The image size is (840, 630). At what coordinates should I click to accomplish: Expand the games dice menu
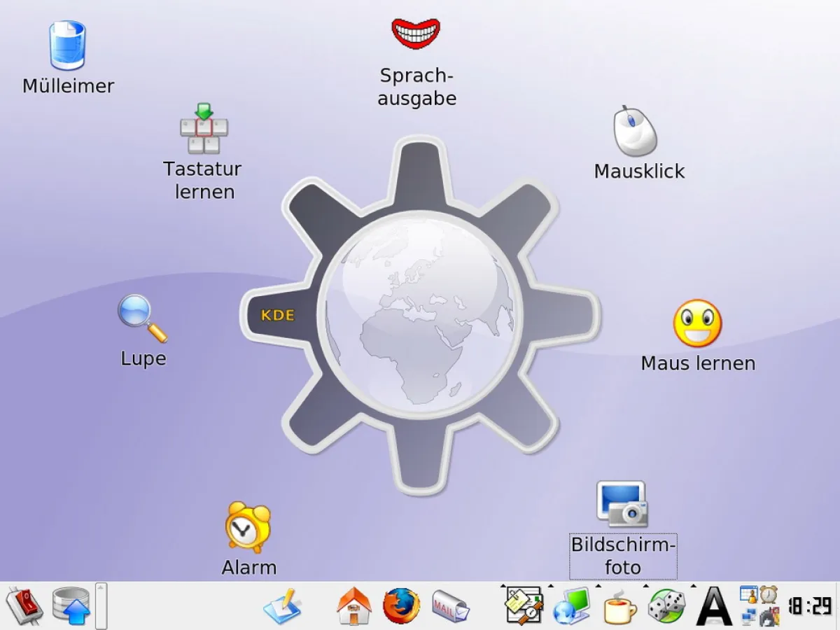[666, 606]
